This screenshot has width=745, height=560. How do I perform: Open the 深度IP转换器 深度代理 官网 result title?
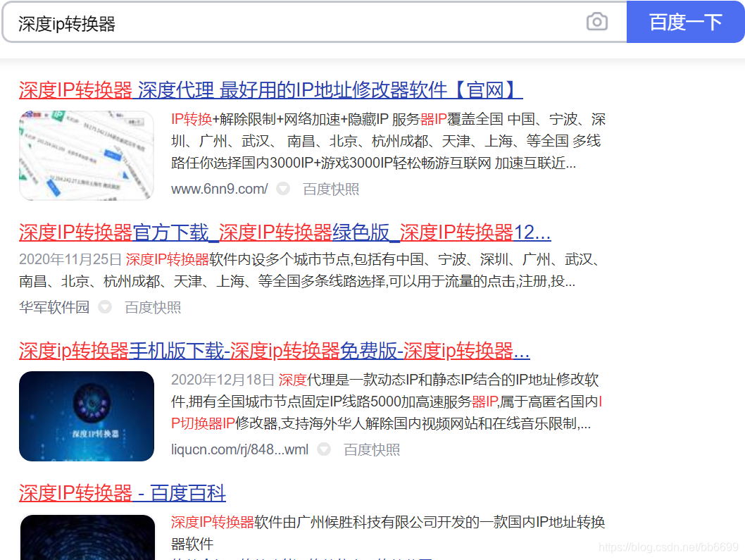pos(271,89)
